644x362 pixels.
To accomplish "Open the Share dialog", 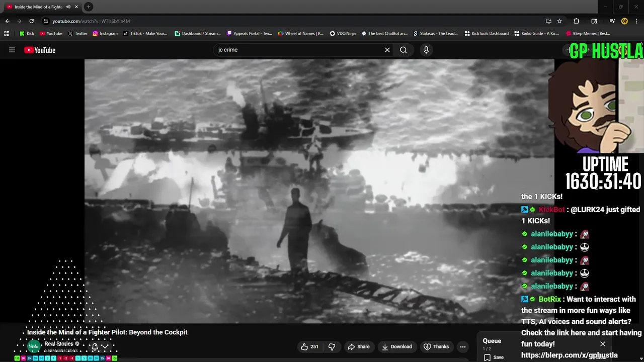I will pyautogui.click(x=359, y=346).
